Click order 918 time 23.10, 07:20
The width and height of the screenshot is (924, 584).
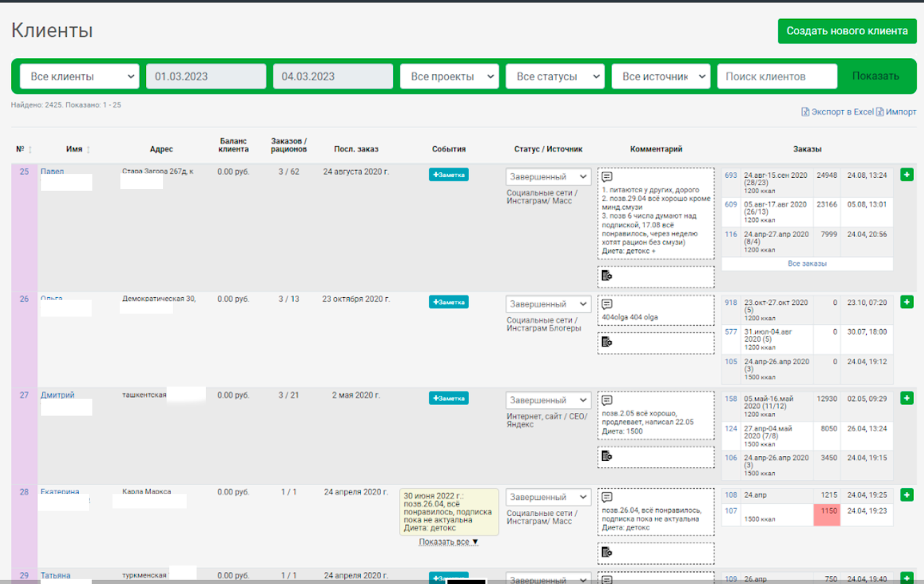(867, 302)
